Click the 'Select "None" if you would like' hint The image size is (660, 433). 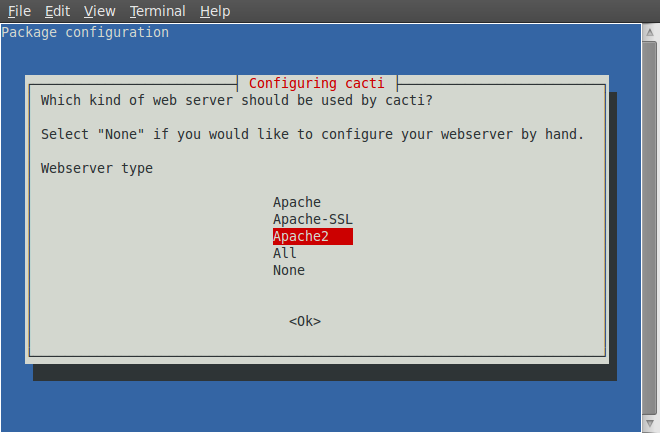pyautogui.click(x=312, y=135)
